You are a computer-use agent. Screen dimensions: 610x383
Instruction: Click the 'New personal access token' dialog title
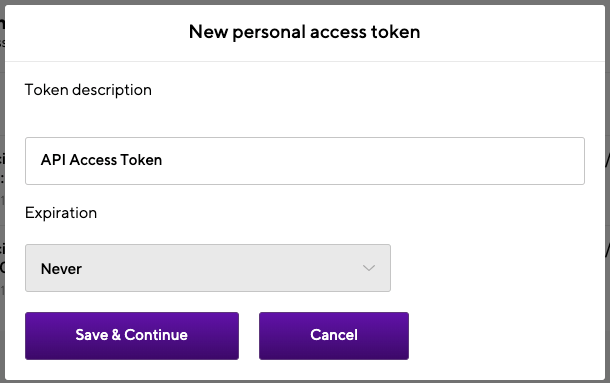[305, 32]
